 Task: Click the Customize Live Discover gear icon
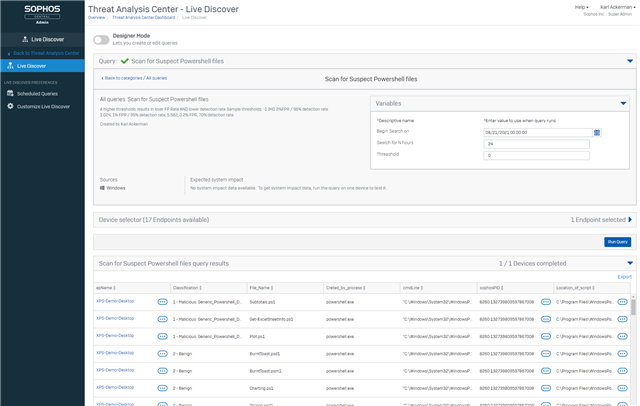(10, 106)
